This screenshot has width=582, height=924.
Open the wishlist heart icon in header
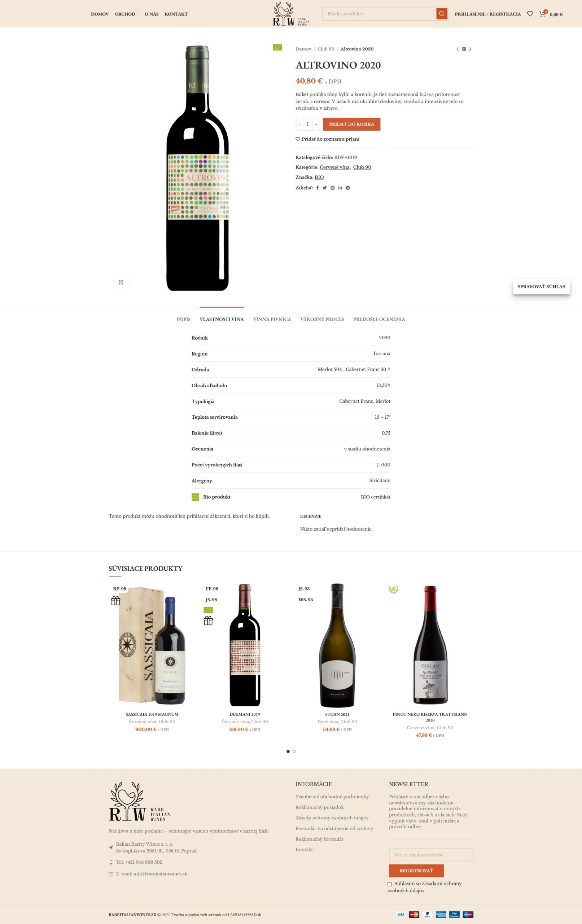[530, 14]
